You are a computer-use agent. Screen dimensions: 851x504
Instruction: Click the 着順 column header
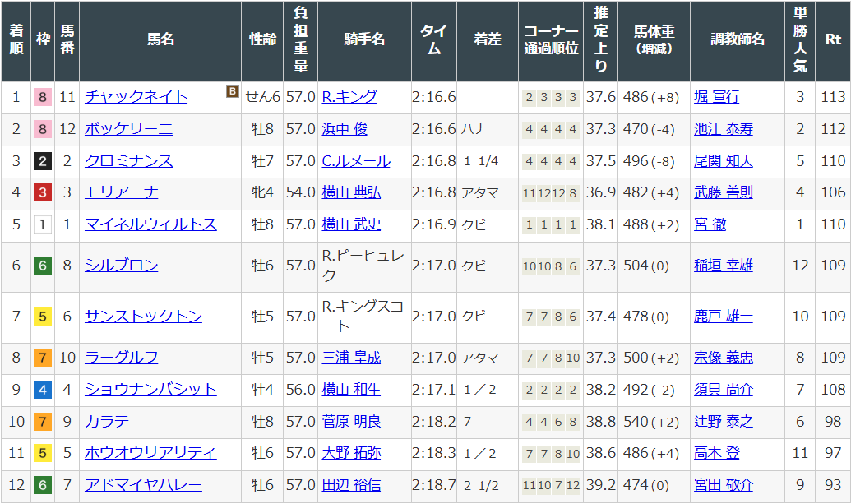(x=15, y=39)
